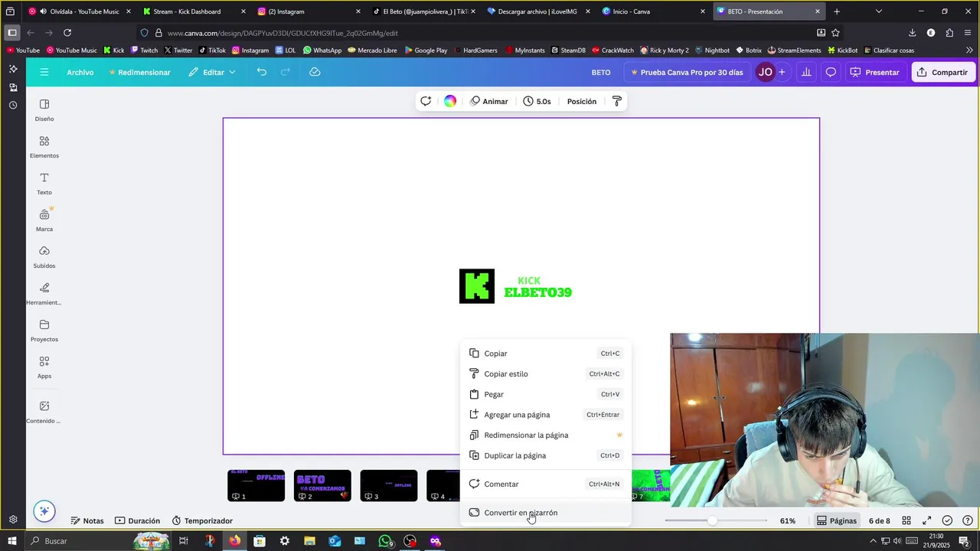Toggle the Páginas thumbnails view
The height and width of the screenshot is (551, 980).
[x=837, y=520]
